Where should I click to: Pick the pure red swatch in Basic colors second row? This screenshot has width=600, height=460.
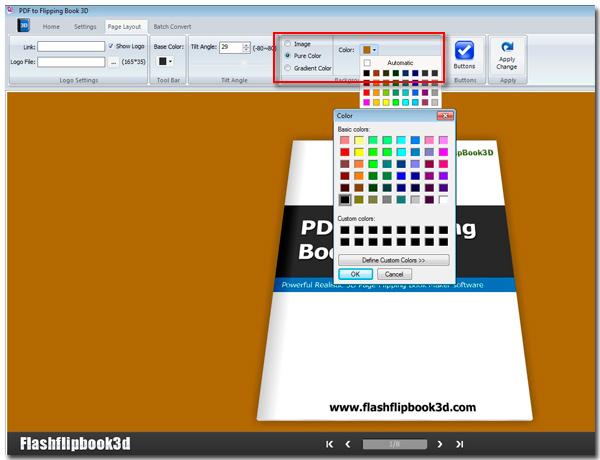(x=345, y=152)
